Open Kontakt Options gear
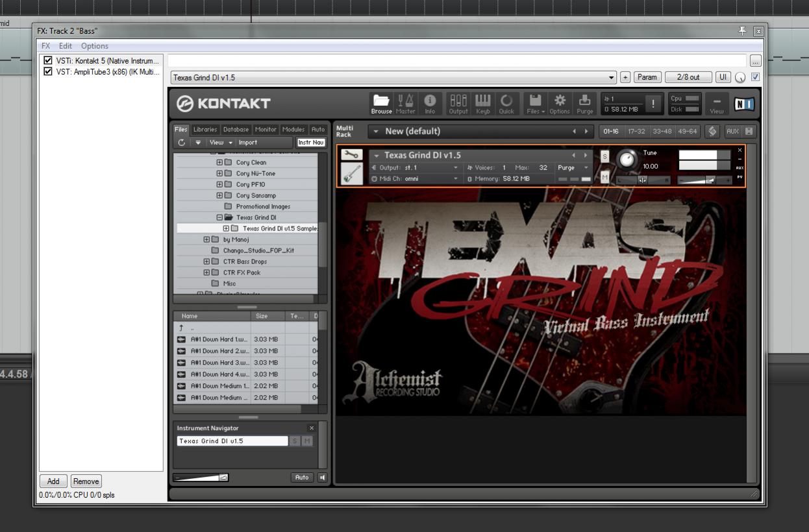809x532 pixels. click(x=560, y=103)
